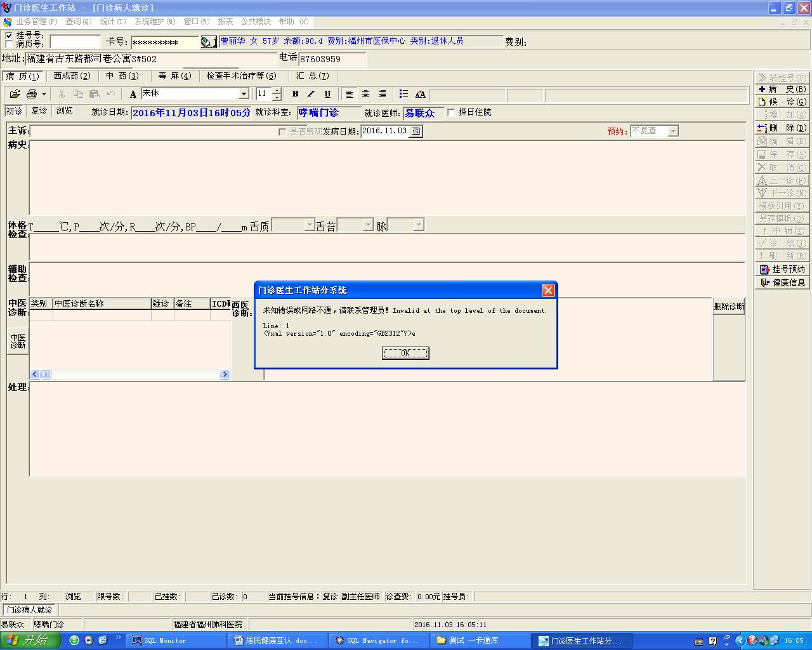Click the copy icon in the toolbar
This screenshot has height=650, width=812.
coord(78,94)
